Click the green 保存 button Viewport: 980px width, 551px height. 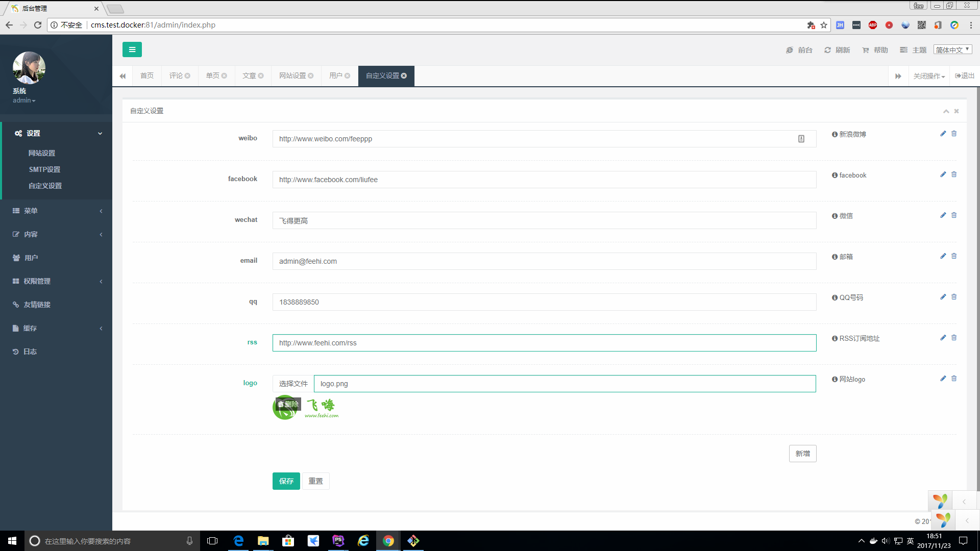pos(286,481)
